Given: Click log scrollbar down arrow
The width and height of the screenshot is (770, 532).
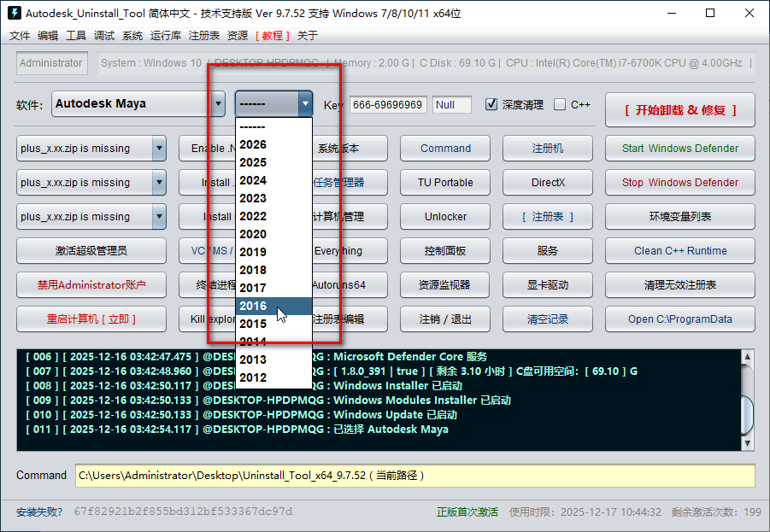Looking at the screenshot, I should pos(747,443).
